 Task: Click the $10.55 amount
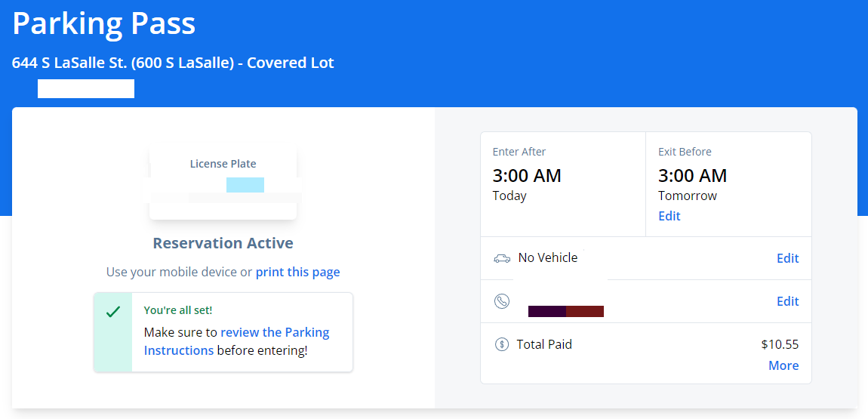(x=780, y=344)
